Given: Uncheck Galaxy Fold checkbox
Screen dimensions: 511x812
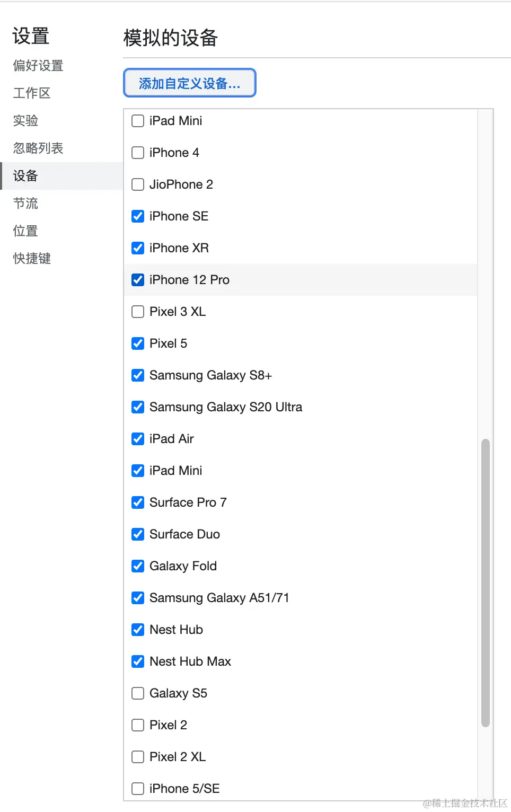Looking at the screenshot, I should (138, 566).
